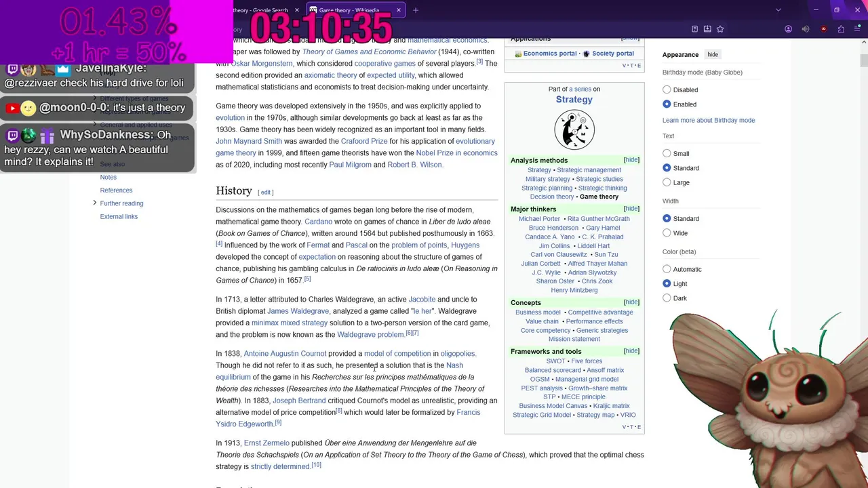Screen dimensions: 868x488
Task: Open Paul Milgrom link
Action: click(350, 165)
